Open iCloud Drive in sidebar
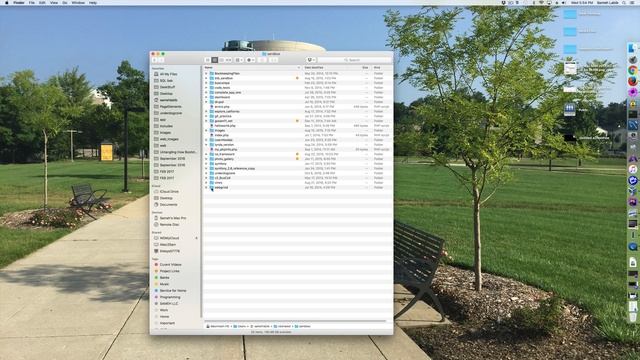640x360 pixels. click(166, 191)
